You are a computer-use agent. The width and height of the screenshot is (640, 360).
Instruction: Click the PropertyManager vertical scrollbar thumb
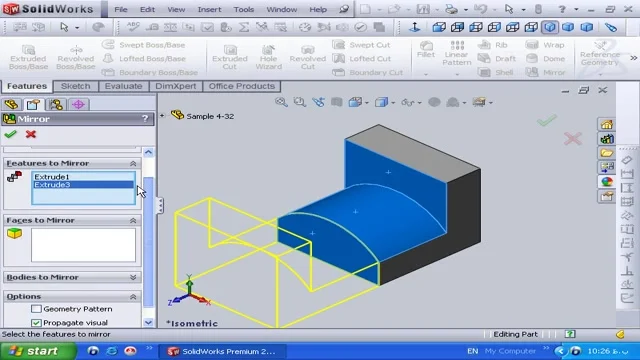pos(149,242)
